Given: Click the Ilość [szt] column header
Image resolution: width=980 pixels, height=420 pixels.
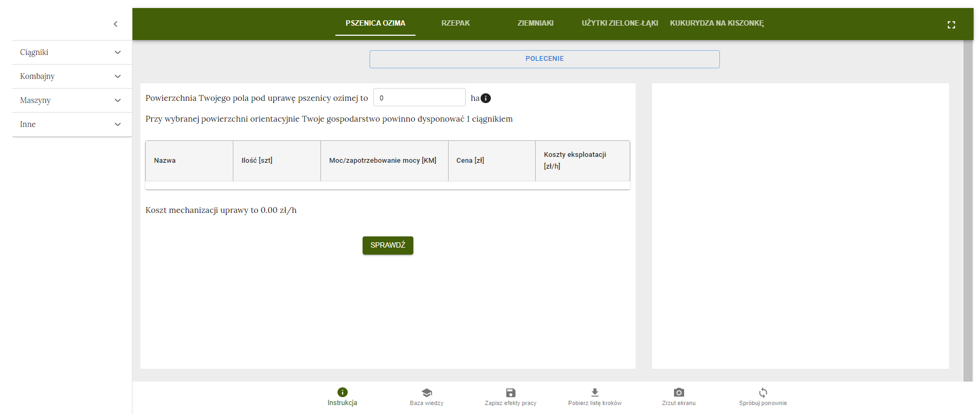Looking at the screenshot, I should pos(277,161).
